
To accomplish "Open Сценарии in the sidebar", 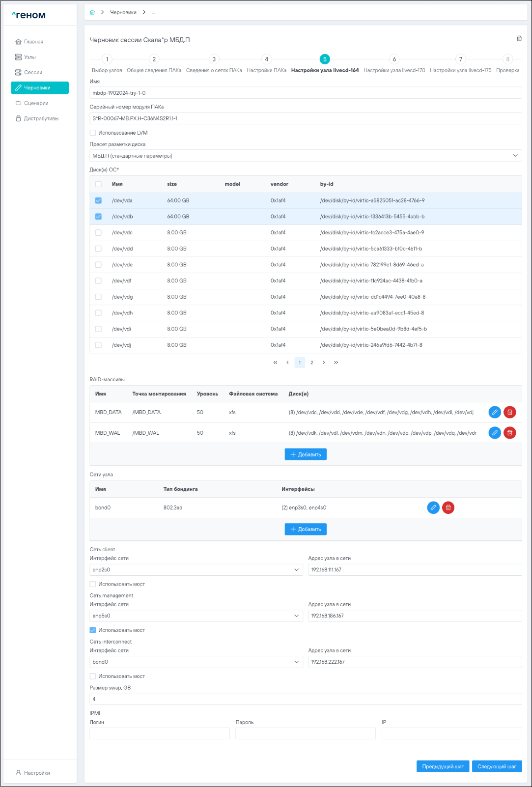I will (36, 103).
